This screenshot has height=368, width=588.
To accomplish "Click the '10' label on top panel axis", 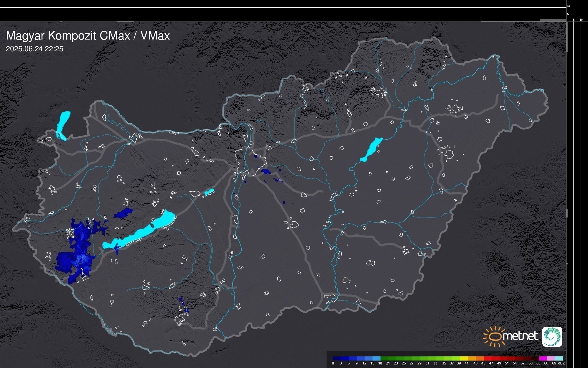I will [568, 6].
